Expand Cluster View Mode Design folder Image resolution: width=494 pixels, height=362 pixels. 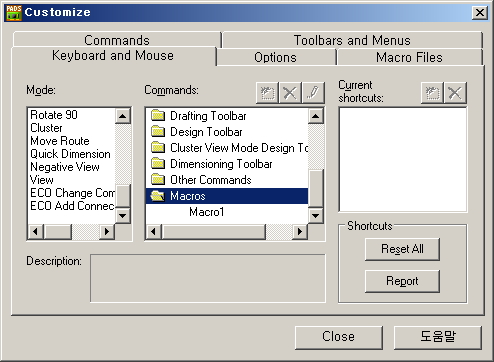tap(229, 148)
